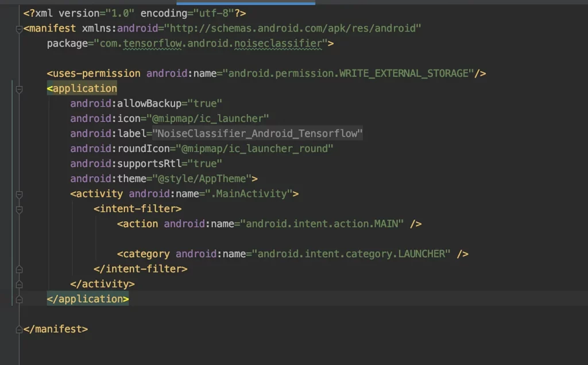Collapse the activity tag fold marker
The width and height of the screenshot is (588, 365).
pos(19,195)
